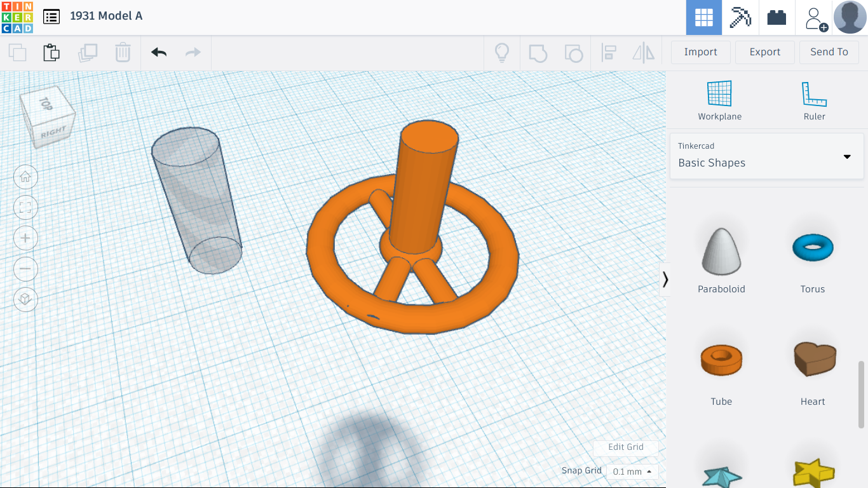Activate the Flip/Mirror tool
The width and height of the screenshot is (868, 488).
[x=643, y=53]
